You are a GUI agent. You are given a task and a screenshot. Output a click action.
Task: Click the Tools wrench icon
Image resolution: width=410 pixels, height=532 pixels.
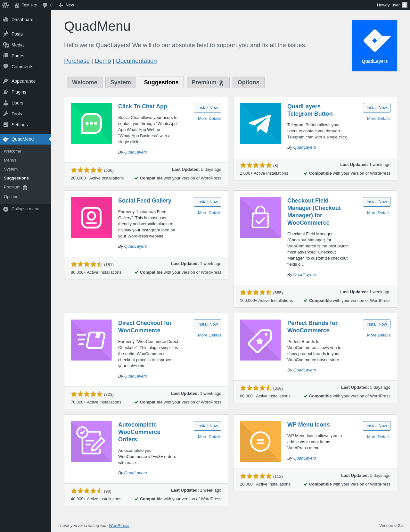[6, 114]
